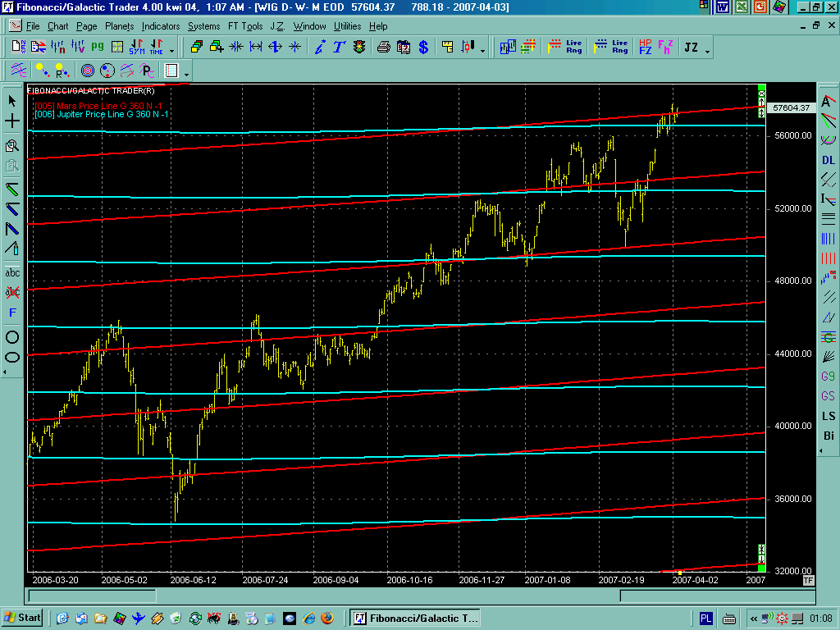Viewport: 840px width, 630px height.
Task: Click the traffic light icon
Action: pos(359,48)
